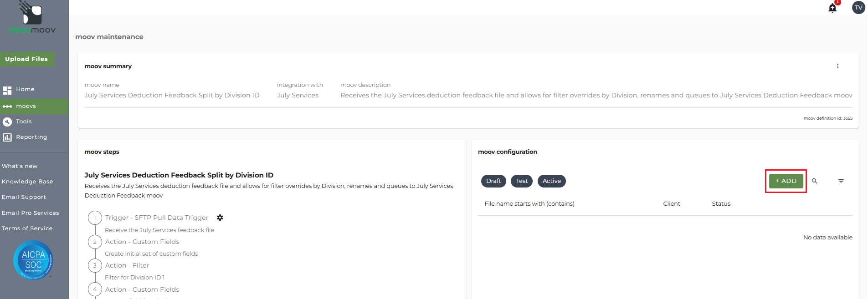Filter configurations by Test status
868x299 pixels.
click(522, 181)
